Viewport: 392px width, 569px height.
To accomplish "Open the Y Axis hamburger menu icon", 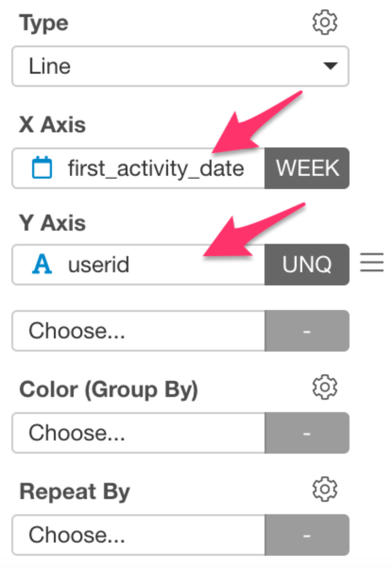I will pos(372,263).
